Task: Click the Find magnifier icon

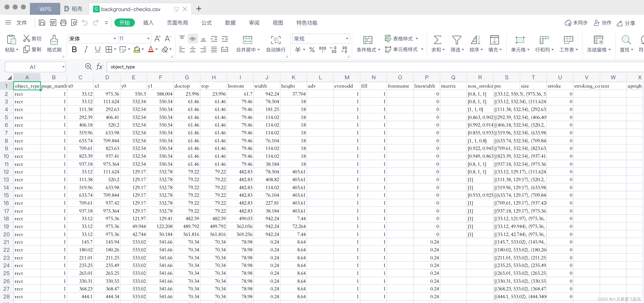Action: [x=626, y=40]
